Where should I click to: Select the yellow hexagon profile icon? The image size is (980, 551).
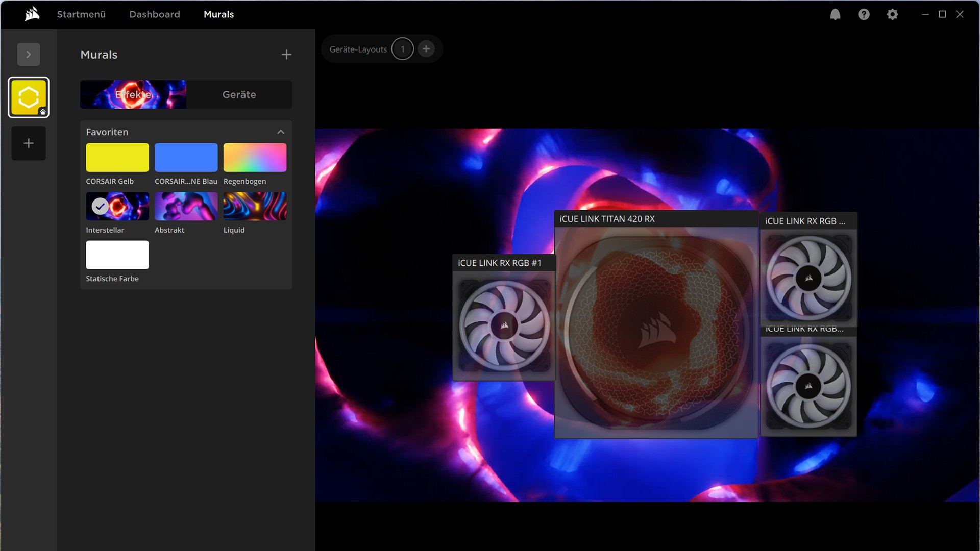(x=29, y=97)
